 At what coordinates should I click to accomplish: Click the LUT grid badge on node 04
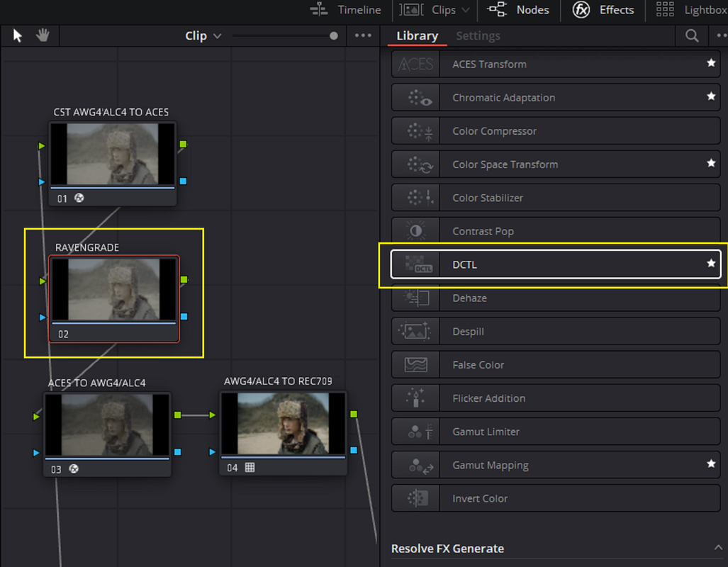250,467
